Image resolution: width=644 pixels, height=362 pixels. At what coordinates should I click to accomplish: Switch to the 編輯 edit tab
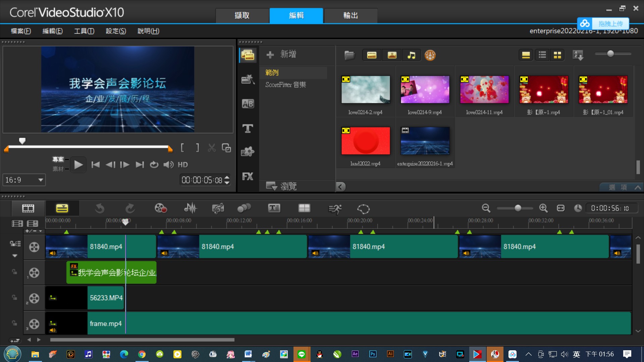coord(297,15)
